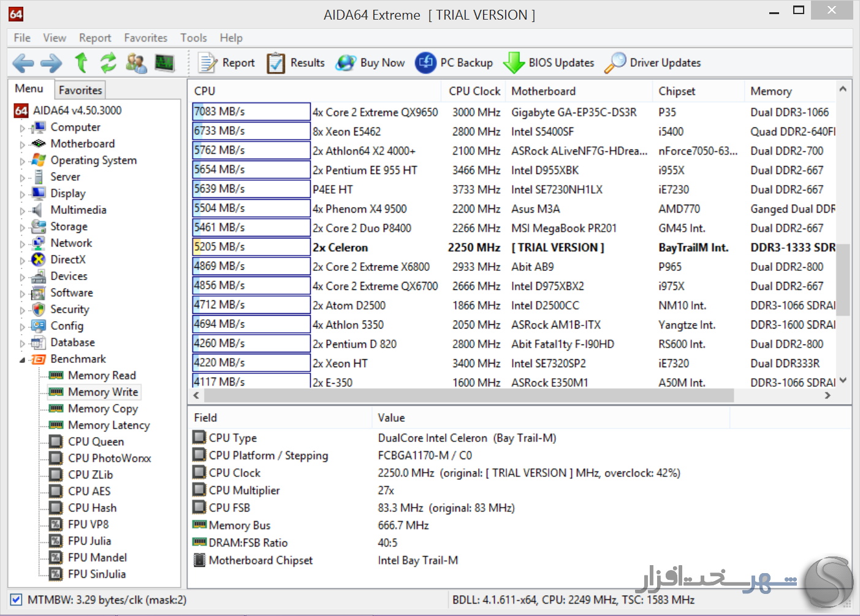This screenshot has width=860, height=616.
Task: Select CPU ZLib benchmark
Action: coord(90,474)
